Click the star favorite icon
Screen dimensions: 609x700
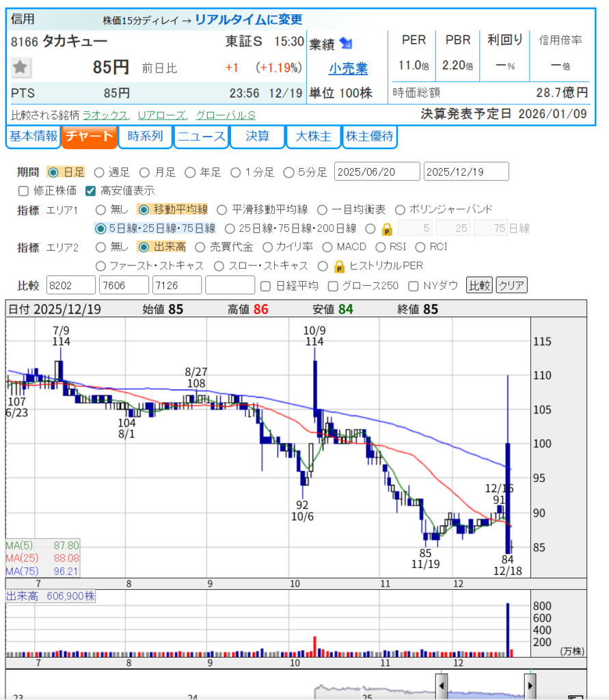[x=21, y=67]
